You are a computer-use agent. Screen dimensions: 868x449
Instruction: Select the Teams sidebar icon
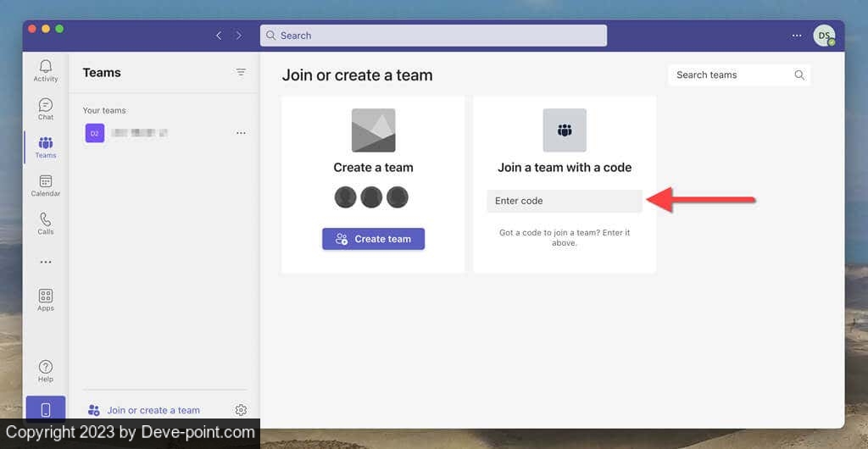click(x=46, y=147)
